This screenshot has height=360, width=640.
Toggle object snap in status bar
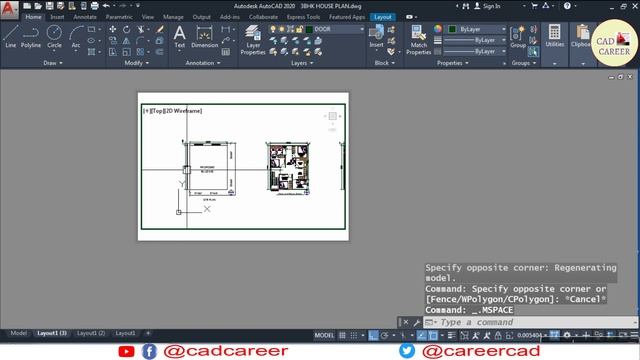point(433,335)
